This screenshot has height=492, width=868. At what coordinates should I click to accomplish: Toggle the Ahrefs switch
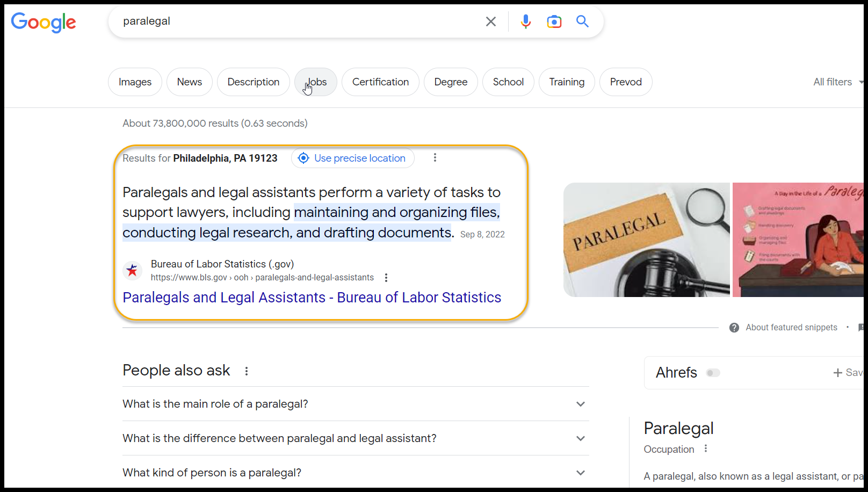coord(713,373)
